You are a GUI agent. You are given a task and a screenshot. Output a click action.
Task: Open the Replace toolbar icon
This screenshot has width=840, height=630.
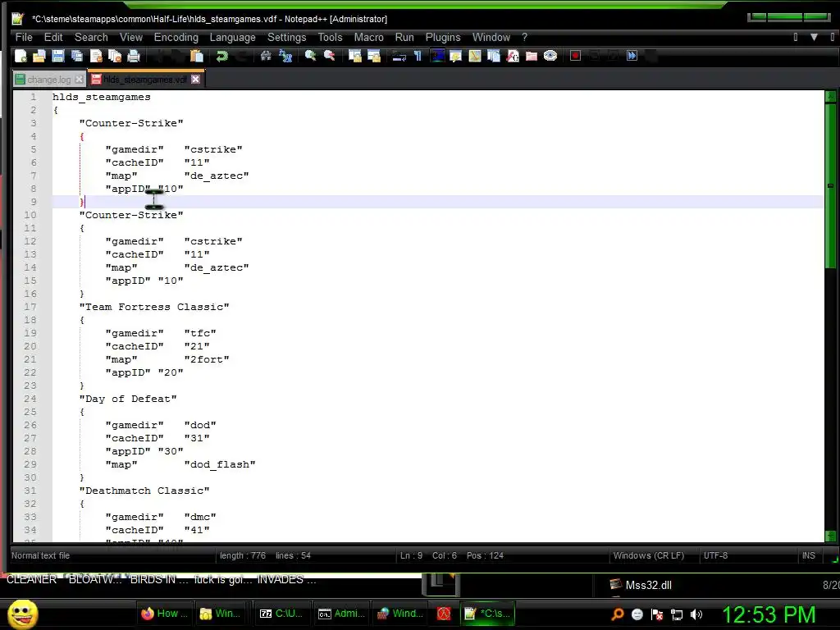pyautogui.click(x=285, y=56)
